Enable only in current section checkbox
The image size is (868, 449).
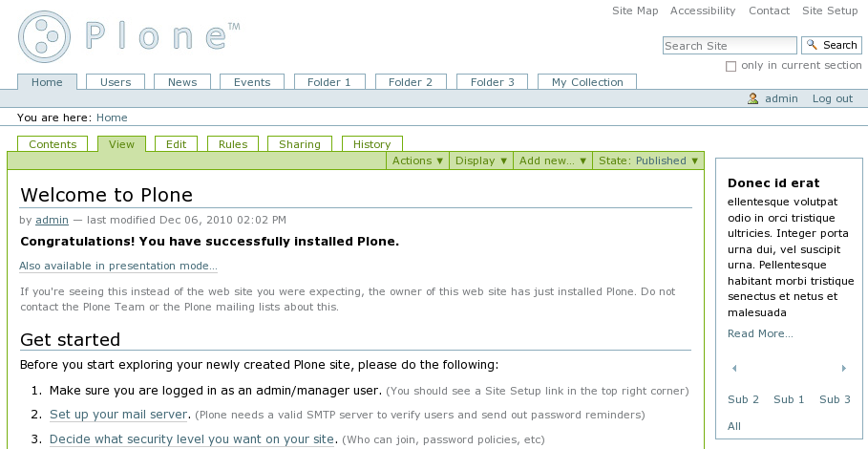pos(730,66)
